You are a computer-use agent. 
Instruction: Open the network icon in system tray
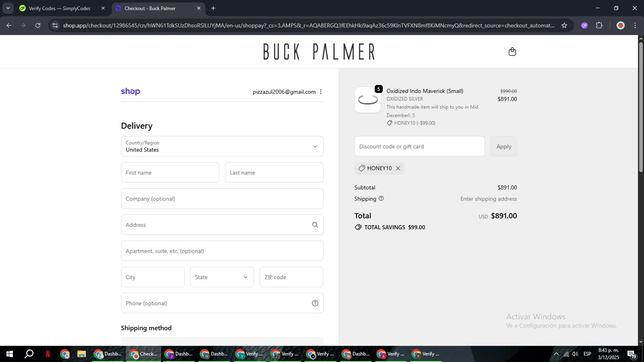coord(566,354)
